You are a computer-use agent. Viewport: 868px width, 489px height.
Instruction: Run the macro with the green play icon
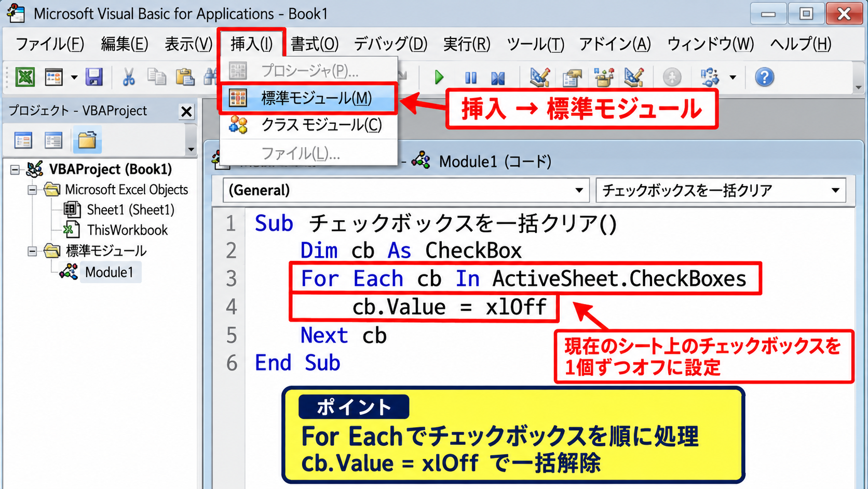point(439,77)
